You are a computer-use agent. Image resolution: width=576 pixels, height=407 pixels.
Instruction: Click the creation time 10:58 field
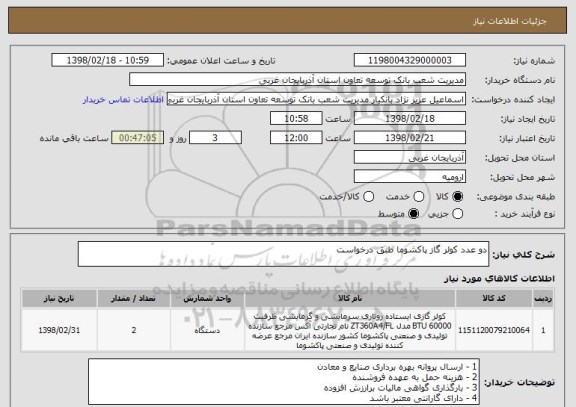(296, 119)
